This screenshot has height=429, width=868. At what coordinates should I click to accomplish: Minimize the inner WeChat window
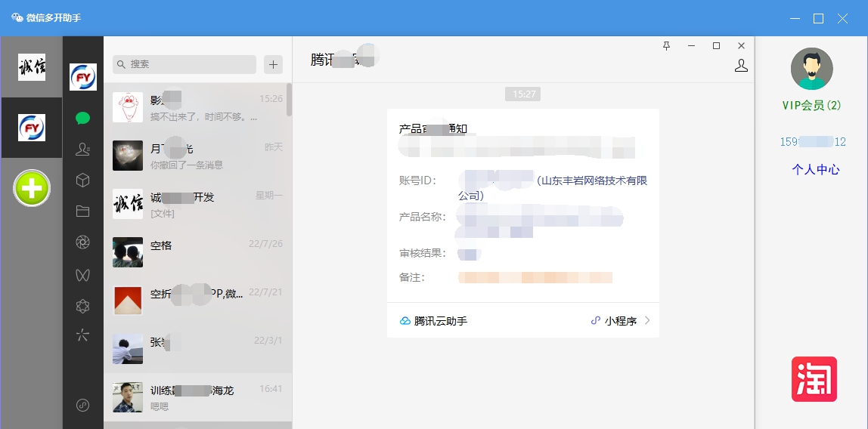coord(691,46)
